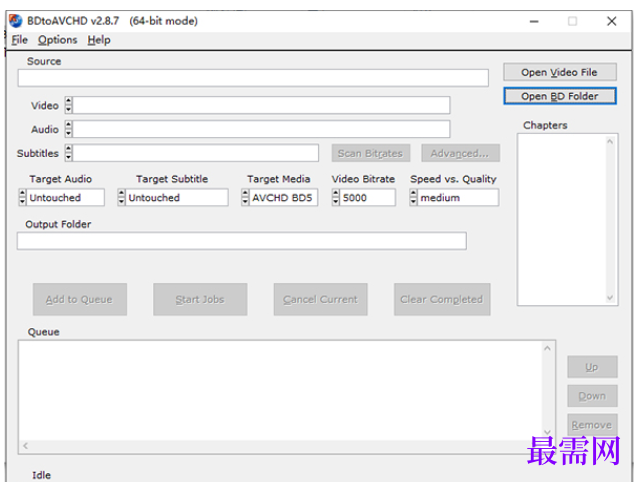Open the File menu
Viewport: 639px width, 482px height.
pyautogui.click(x=20, y=40)
